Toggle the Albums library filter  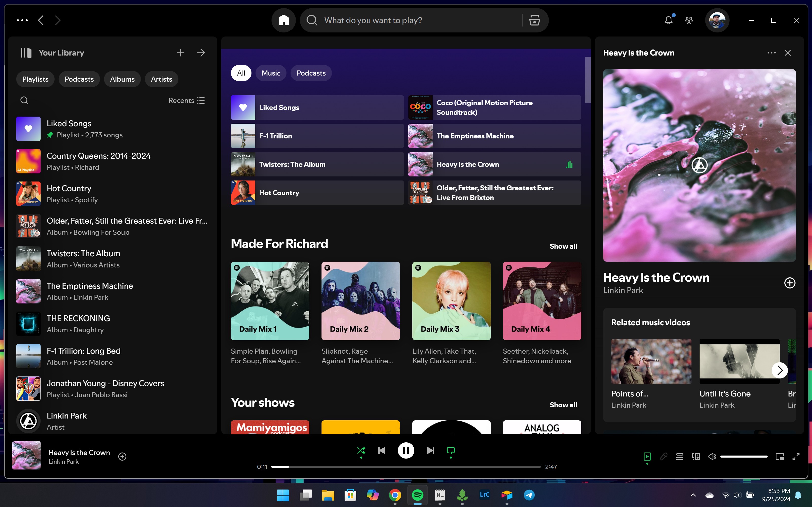click(x=122, y=79)
